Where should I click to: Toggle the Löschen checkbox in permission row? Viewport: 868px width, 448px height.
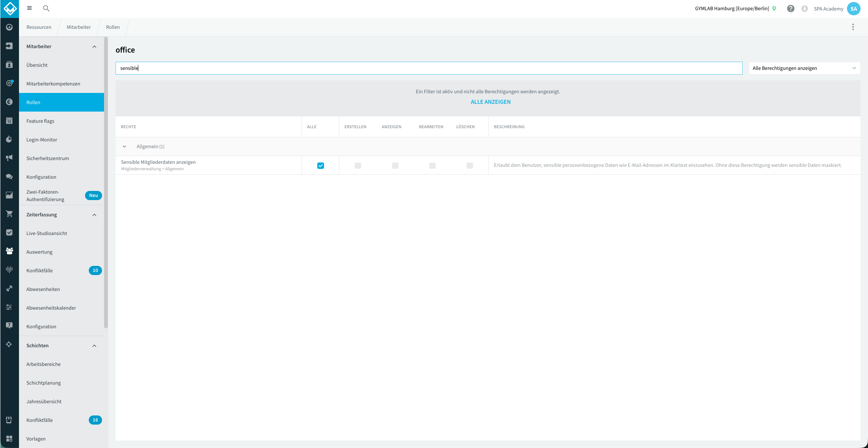[x=470, y=165]
